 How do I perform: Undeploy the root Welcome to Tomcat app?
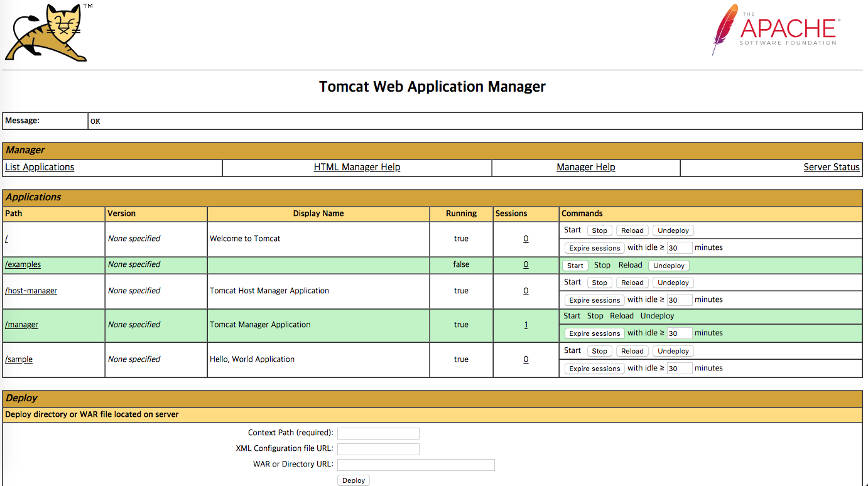coord(673,230)
